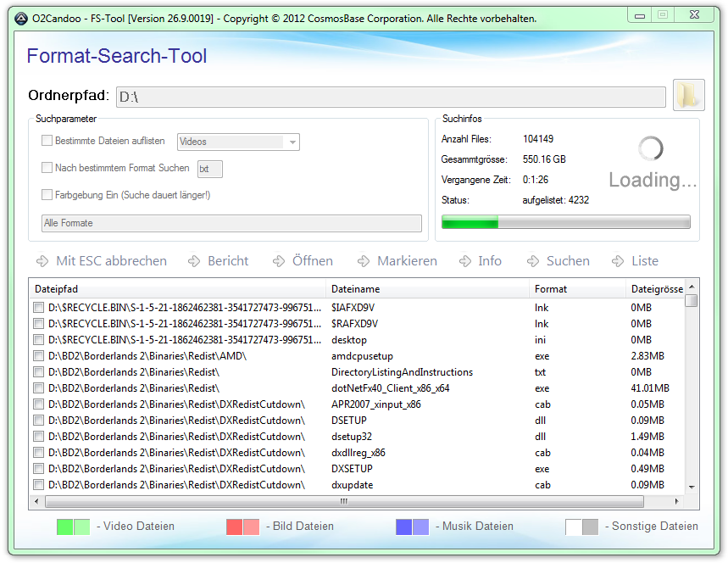Click the vertical scrollbar down arrow

692,487
